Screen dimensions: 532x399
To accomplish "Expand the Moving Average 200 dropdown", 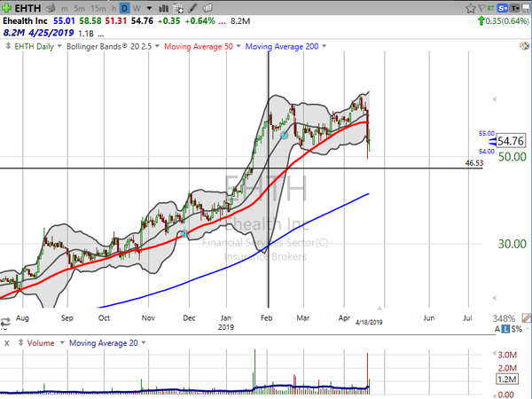I will 324,46.
